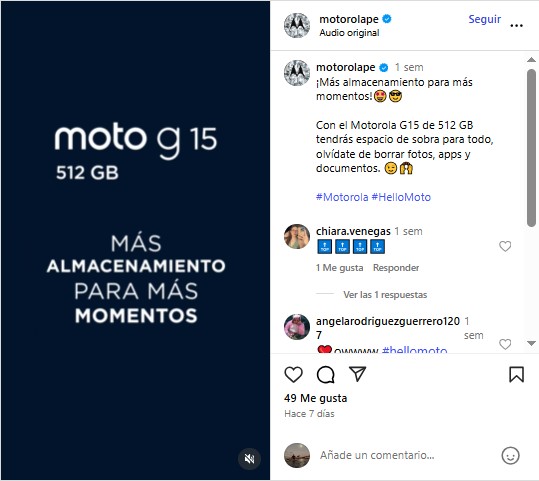
Task: Open the #Motorola hashtag
Action: (342, 197)
